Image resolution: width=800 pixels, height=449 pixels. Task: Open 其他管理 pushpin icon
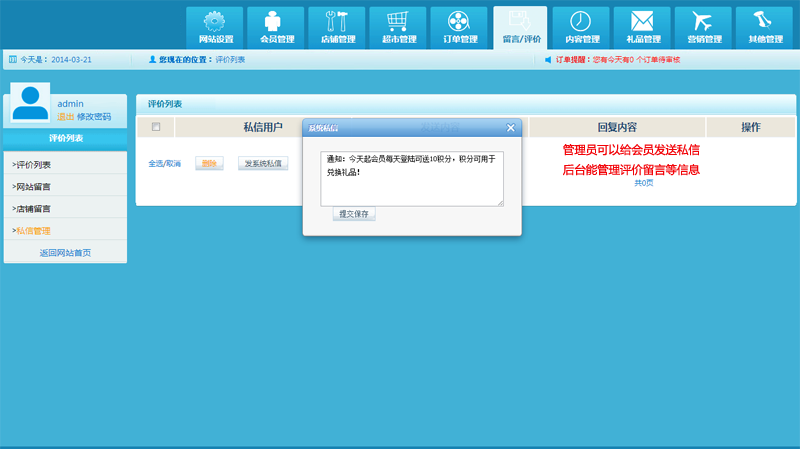click(765, 21)
